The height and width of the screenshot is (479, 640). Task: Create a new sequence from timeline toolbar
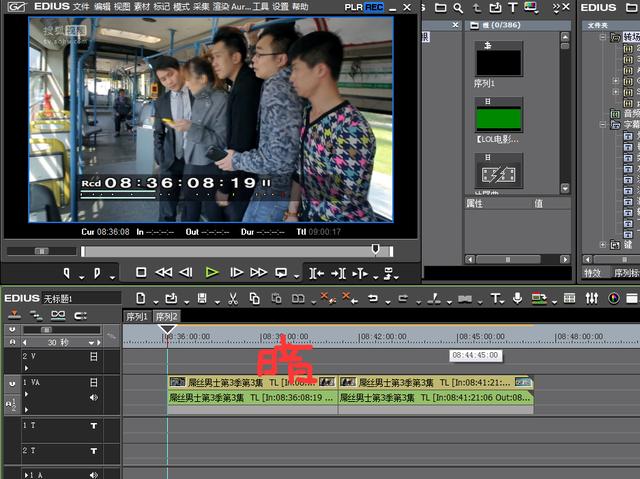pos(140,298)
